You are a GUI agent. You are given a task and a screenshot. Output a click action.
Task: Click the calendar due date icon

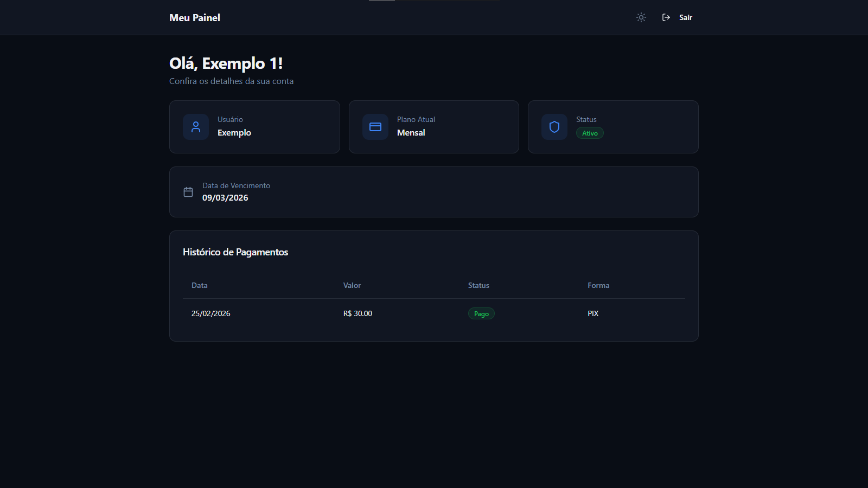188,192
